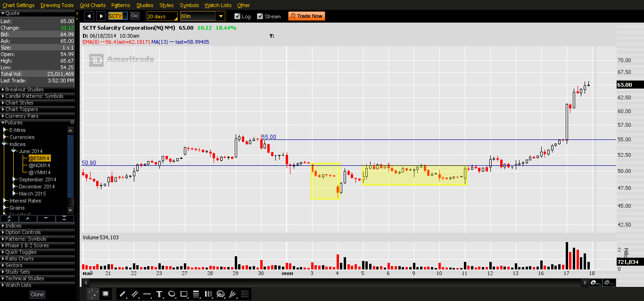This screenshot has width=644, height=301.
Task: Click the Futures panel options circle icon
Action: pos(72,122)
